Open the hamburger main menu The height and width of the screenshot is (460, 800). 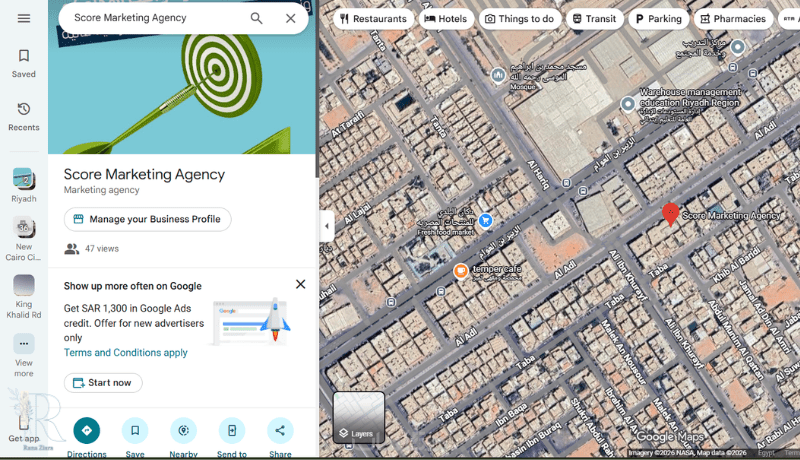pos(23,18)
